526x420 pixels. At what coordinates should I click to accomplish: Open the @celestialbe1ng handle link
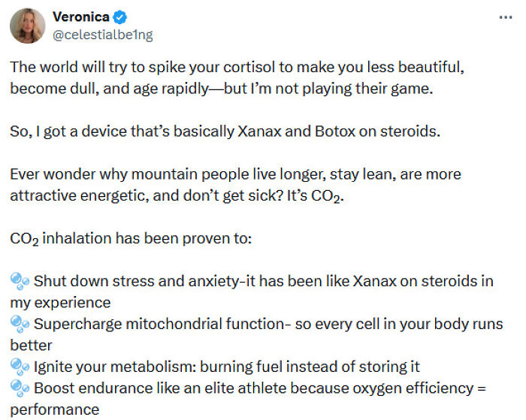click(102, 35)
